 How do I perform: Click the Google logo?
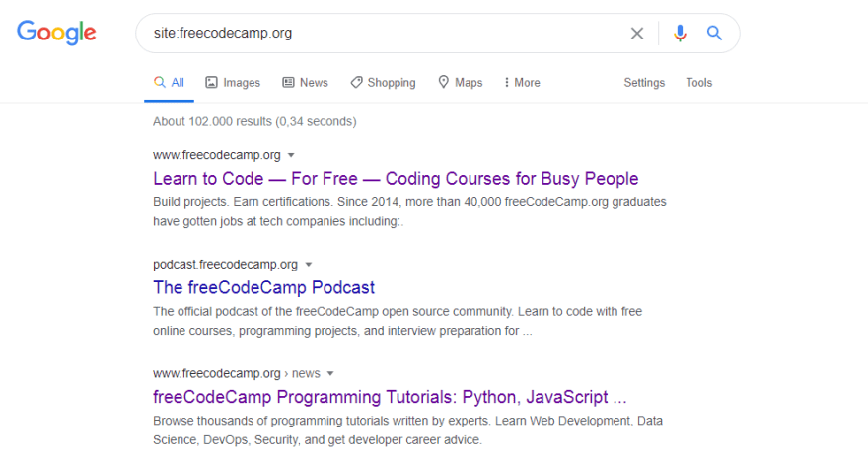(x=56, y=33)
